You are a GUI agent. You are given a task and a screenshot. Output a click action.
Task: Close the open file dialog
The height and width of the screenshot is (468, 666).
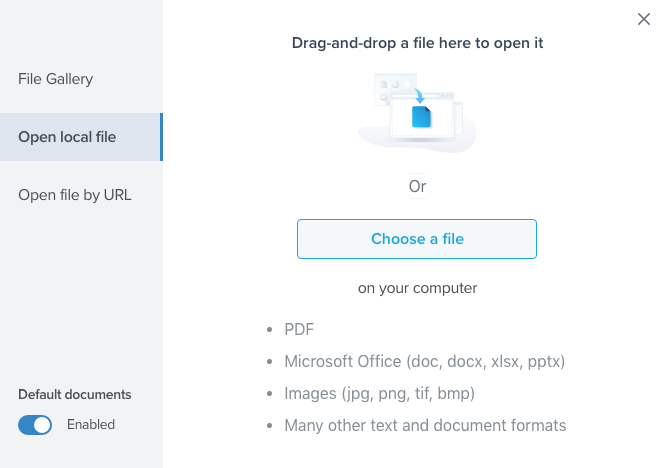644,19
